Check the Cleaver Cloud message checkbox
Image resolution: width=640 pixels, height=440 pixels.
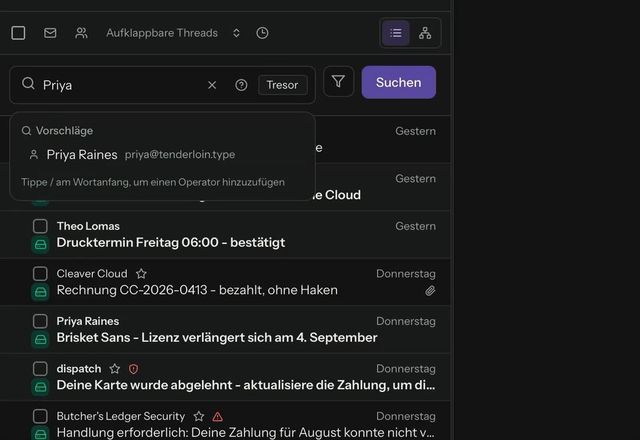pos(40,273)
